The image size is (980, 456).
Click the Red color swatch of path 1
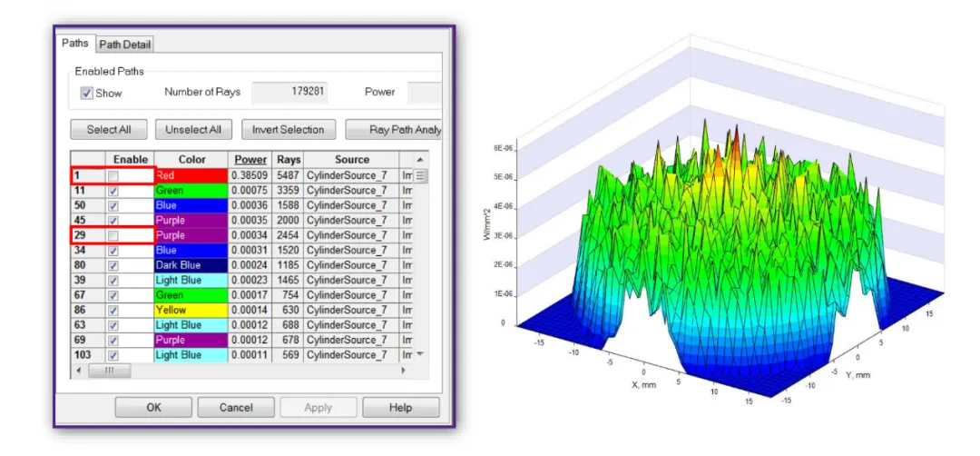pos(189,175)
